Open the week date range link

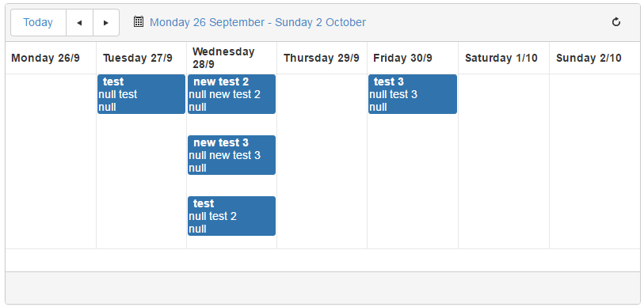(257, 22)
